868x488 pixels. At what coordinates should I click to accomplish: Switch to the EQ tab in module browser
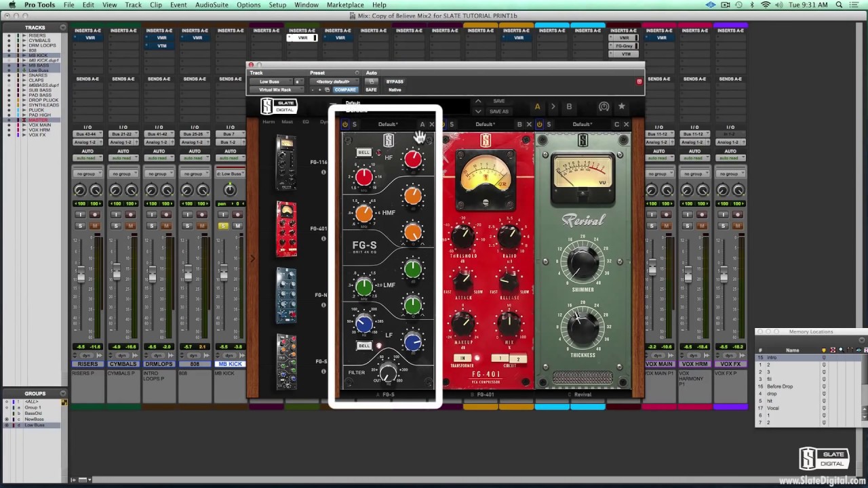[305, 122]
